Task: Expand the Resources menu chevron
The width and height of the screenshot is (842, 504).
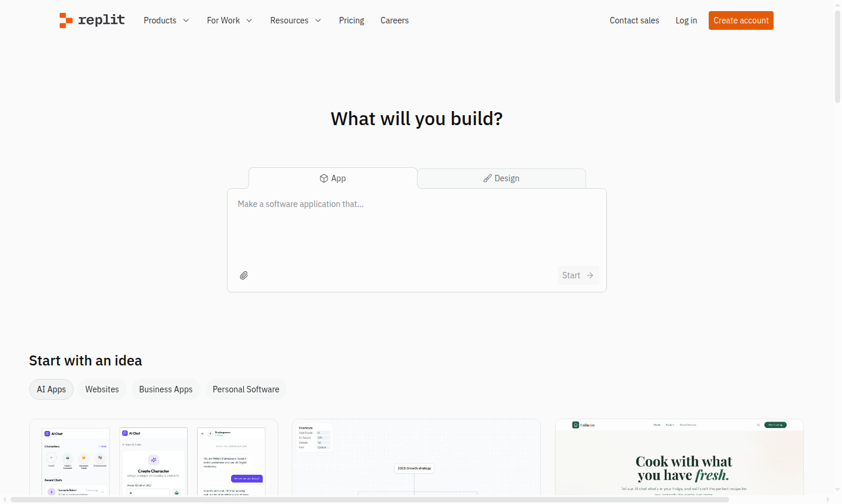Action: pos(318,20)
